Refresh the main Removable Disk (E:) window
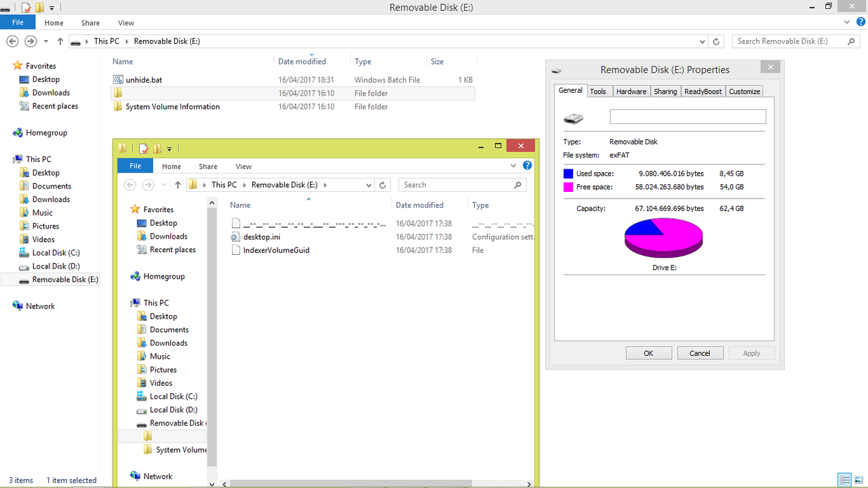 [716, 41]
